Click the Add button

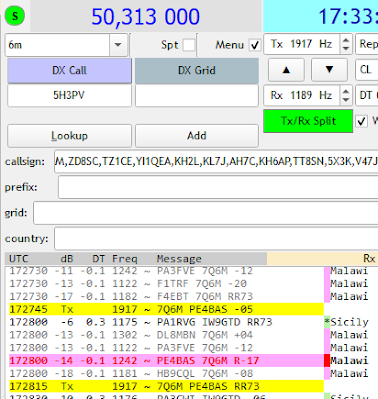pos(197,136)
